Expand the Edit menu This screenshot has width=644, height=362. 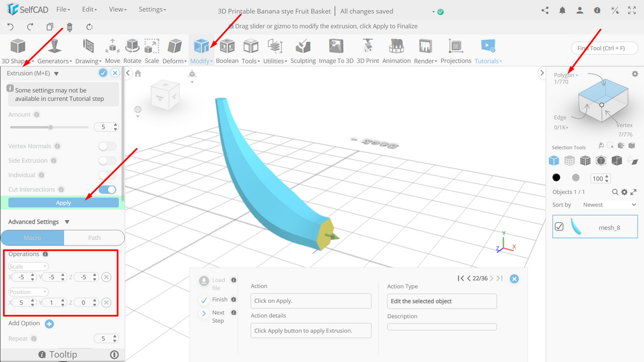pos(89,9)
